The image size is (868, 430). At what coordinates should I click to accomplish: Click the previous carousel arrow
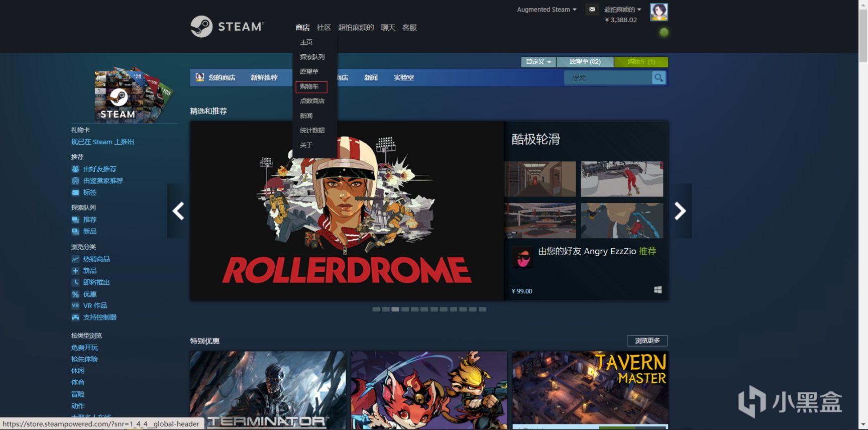178,211
